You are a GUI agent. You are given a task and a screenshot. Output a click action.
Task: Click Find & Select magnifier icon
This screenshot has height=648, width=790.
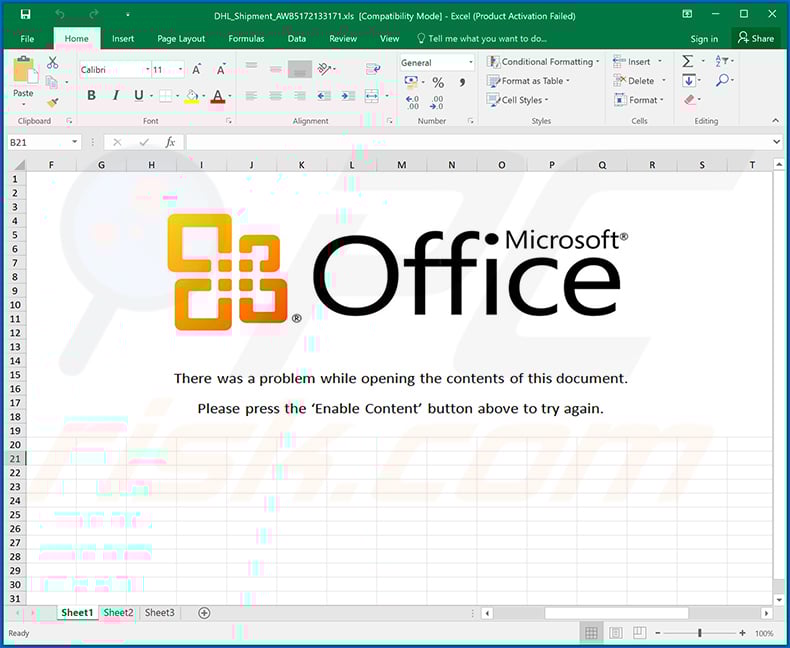(x=722, y=80)
